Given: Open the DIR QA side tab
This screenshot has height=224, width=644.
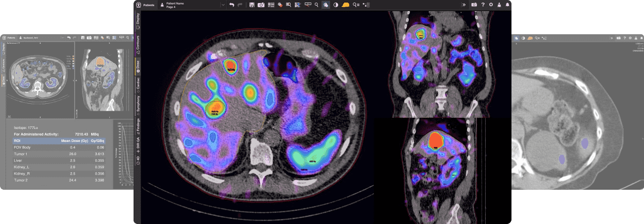Looking at the screenshot, I should (138, 145).
